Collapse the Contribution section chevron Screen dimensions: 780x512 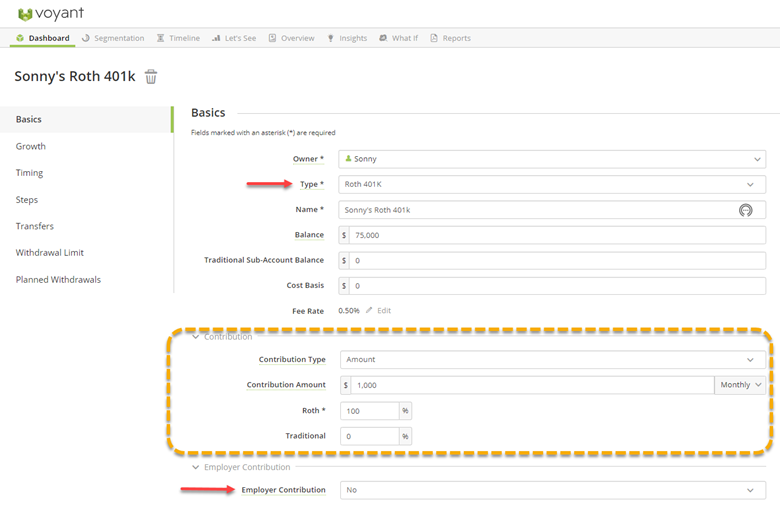(195, 337)
